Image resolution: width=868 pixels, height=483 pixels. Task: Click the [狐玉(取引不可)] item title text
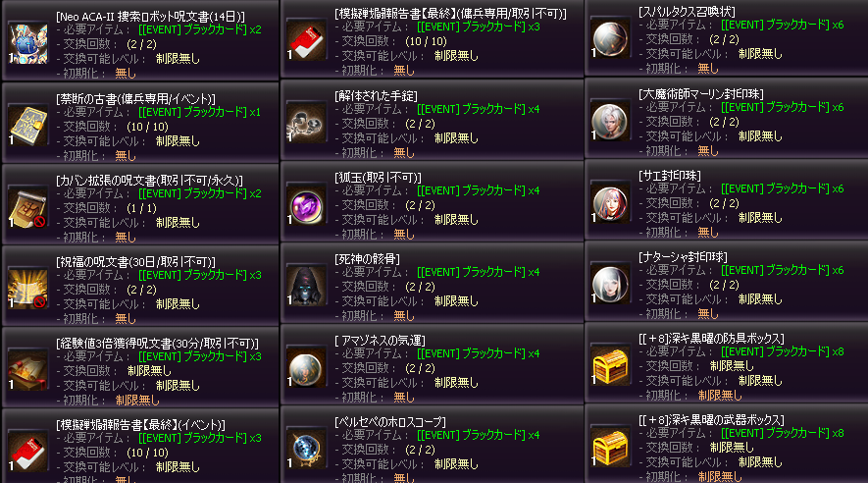click(378, 178)
